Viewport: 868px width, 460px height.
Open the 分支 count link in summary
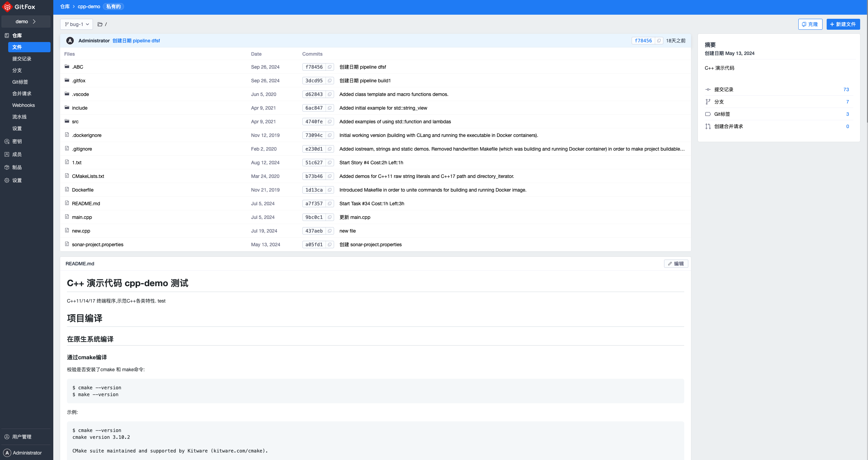(x=848, y=102)
